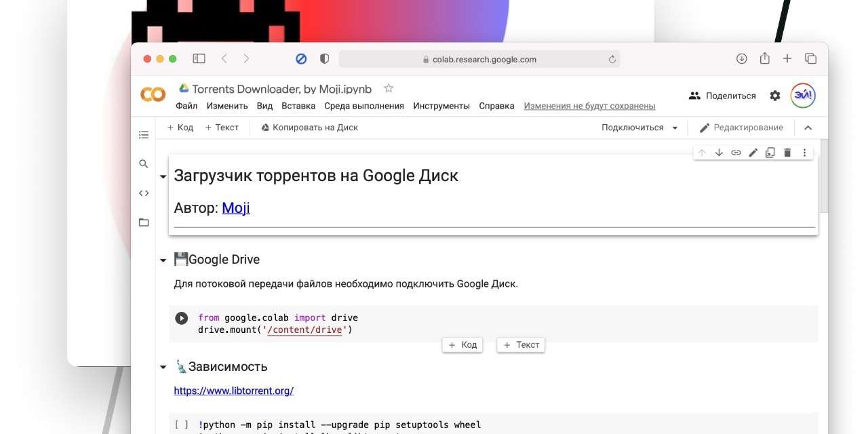
Task: Open the Вставка menu
Action: point(298,106)
